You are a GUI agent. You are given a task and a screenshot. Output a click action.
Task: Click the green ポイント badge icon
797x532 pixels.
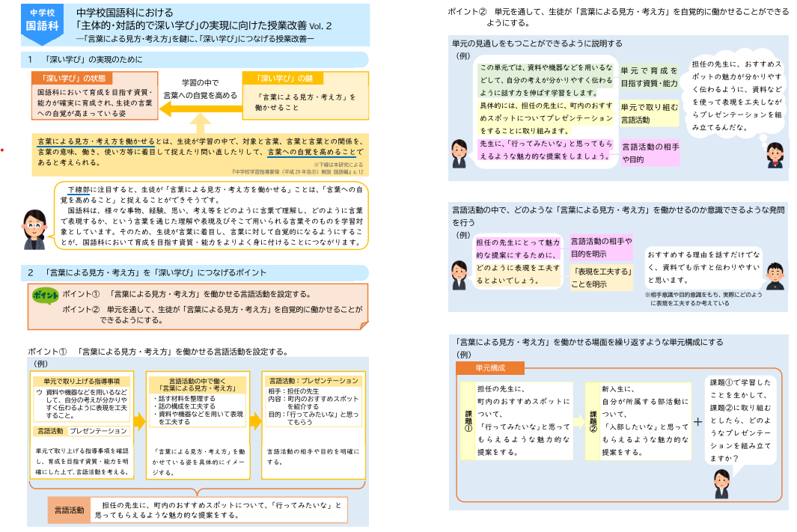click(x=45, y=295)
